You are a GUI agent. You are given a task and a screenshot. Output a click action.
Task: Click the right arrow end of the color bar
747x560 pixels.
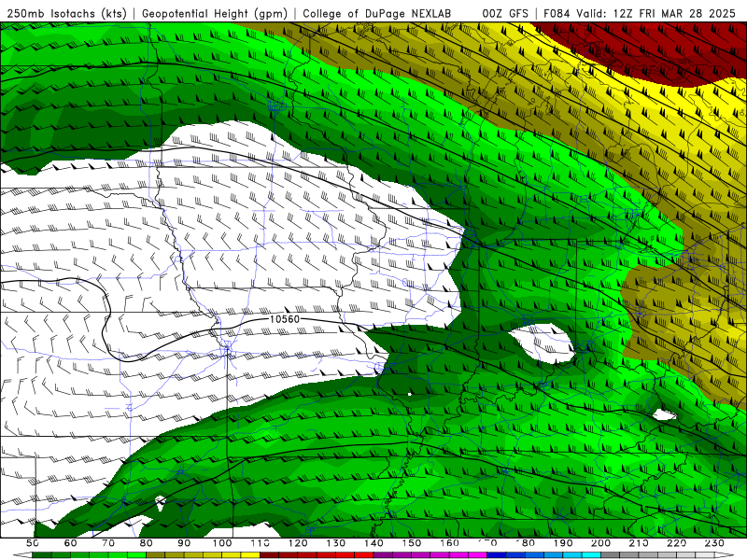[725, 555]
